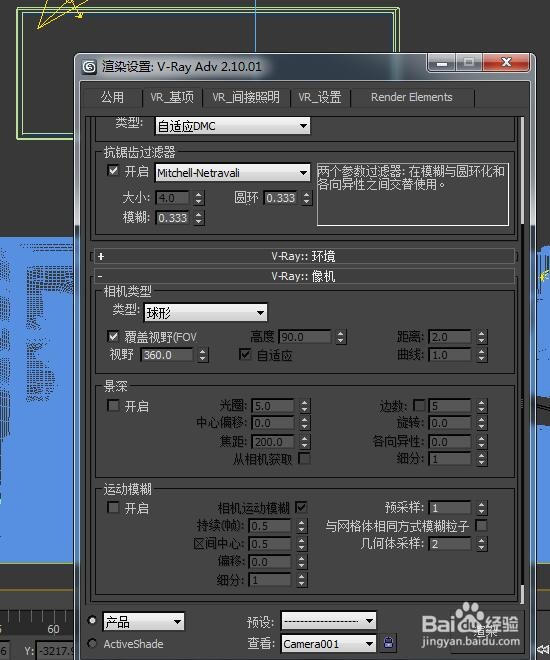
Task: Collapse the V-Ray:: 像机 rollout
Action: (304, 276)
